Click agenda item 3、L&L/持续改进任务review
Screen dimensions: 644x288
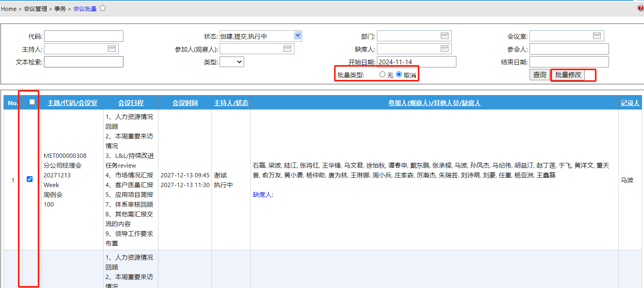[130, 160]
